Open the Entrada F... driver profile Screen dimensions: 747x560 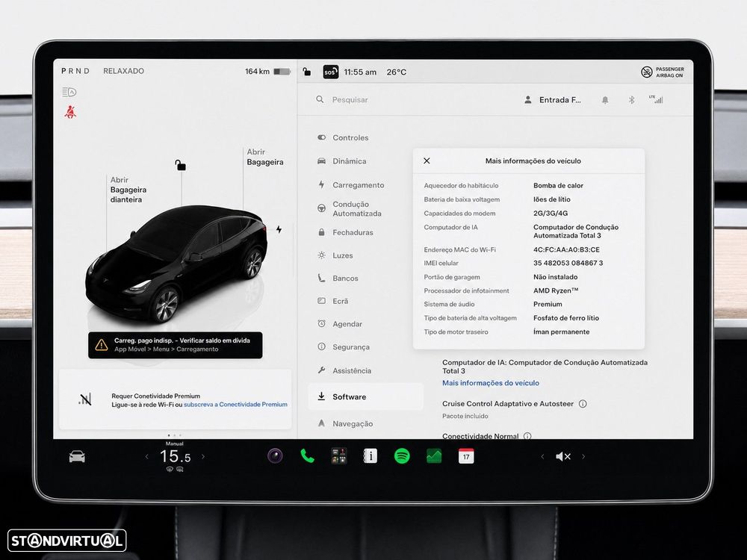pos(553,100)
